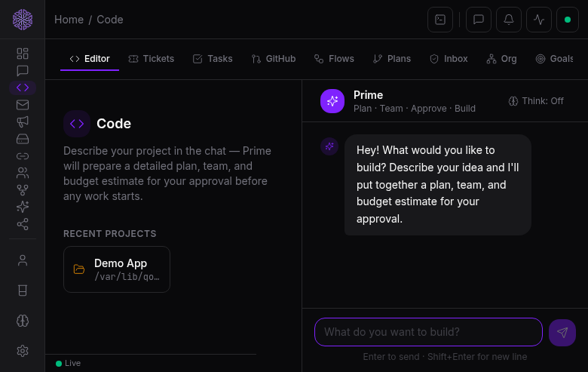Select the code brackets icon in sidebar
The height and width of the screenshot is (372, 588).
click(23, 88)
